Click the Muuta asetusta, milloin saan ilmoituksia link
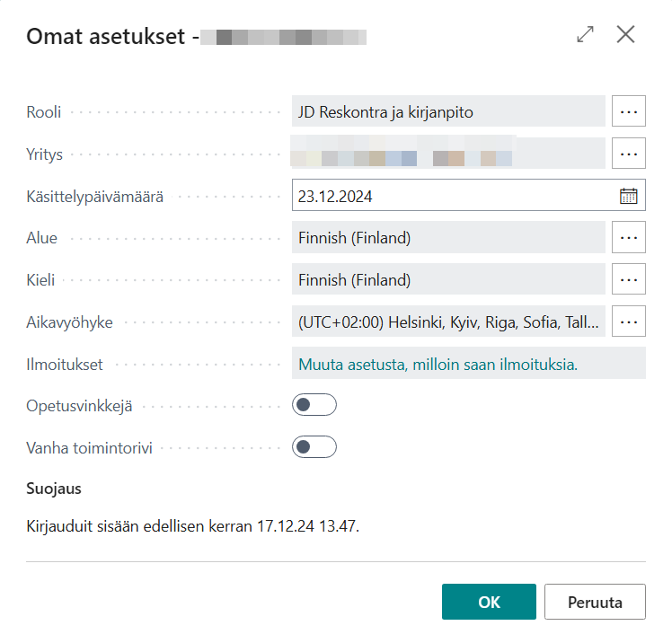 tap(438, 364)
